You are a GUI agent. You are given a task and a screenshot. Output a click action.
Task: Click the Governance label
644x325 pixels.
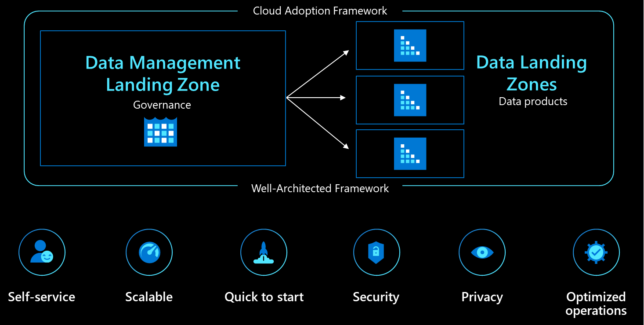(x=162, y=105)
